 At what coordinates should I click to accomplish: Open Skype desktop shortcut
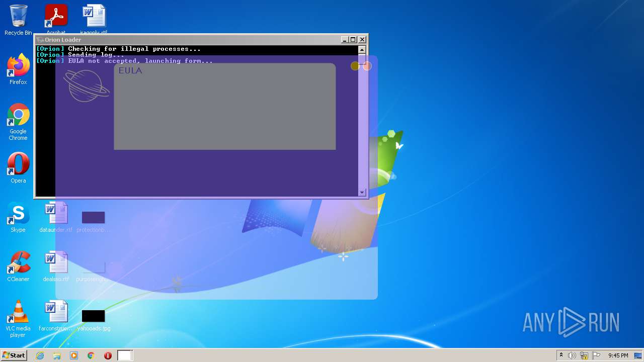[x=18, y=217]
